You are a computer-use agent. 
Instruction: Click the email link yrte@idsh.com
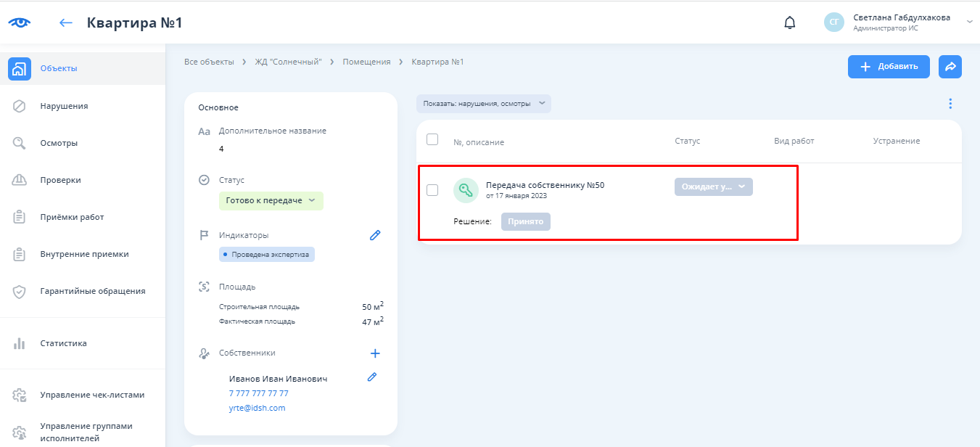pyautogui.click(x=257, y=408)
